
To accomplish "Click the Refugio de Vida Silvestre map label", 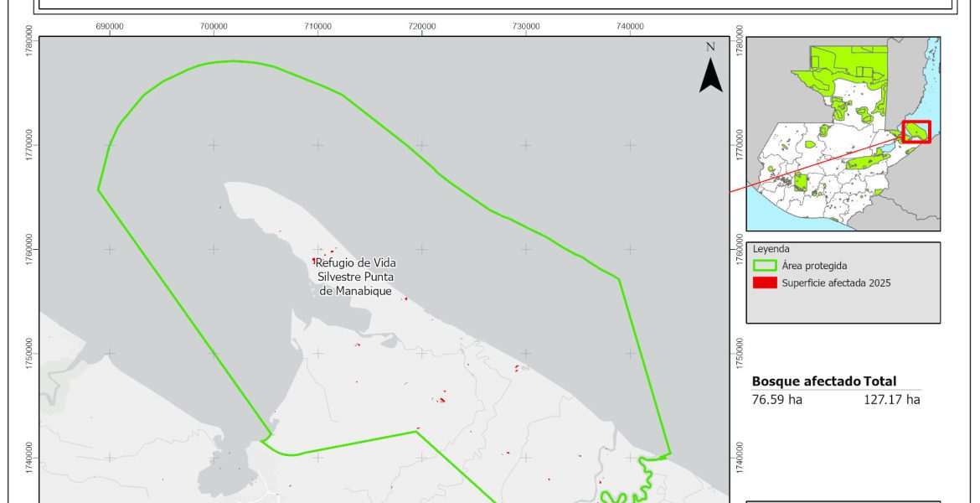I will tap(355, 277).
